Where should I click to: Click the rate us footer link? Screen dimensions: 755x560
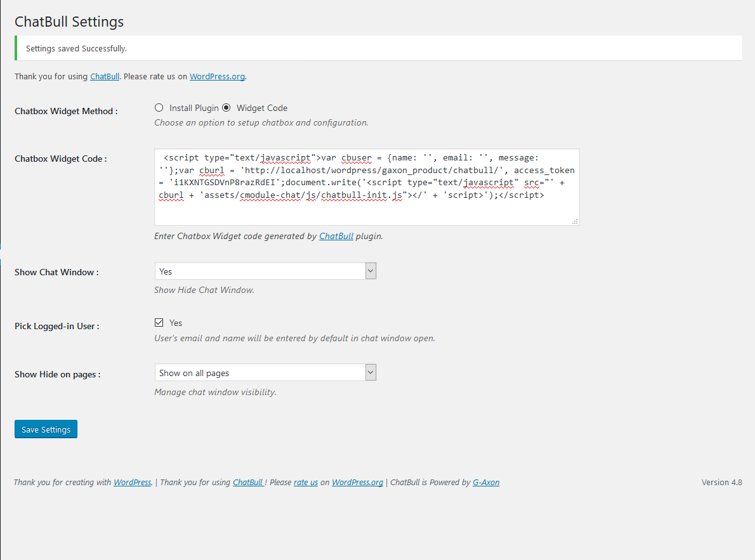(306, 483)
